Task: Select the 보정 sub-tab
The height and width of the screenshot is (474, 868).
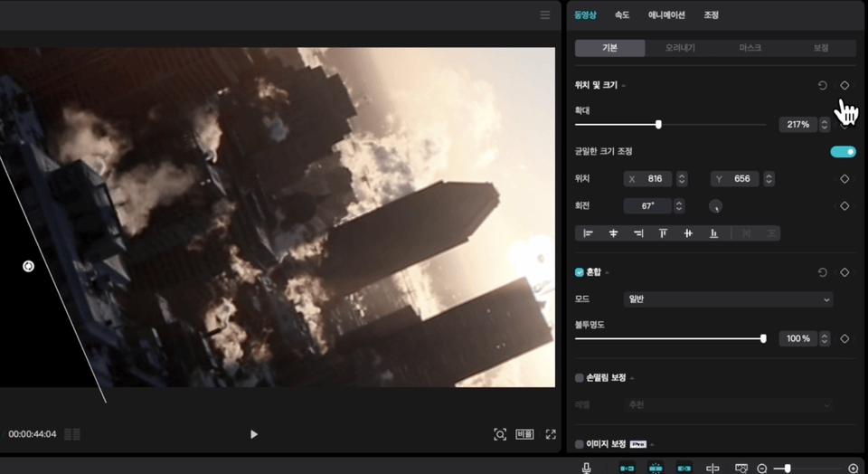Action: click(820, 48)
